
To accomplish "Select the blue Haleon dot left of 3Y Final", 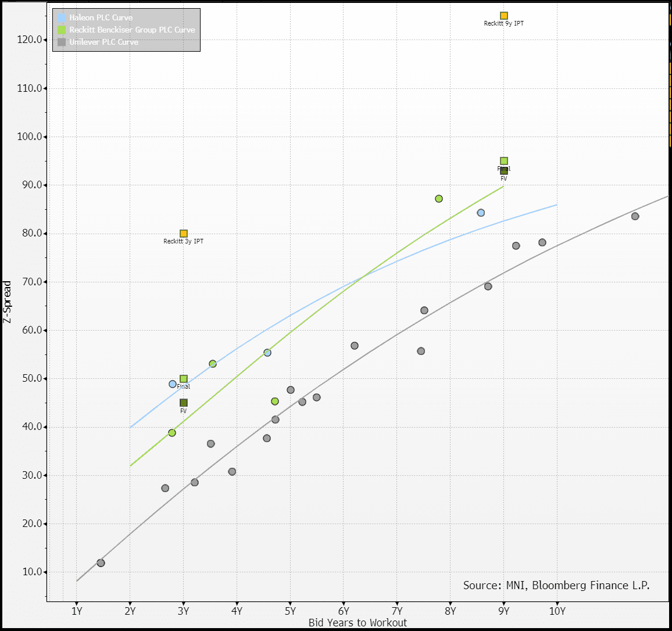I will [173, 384].
